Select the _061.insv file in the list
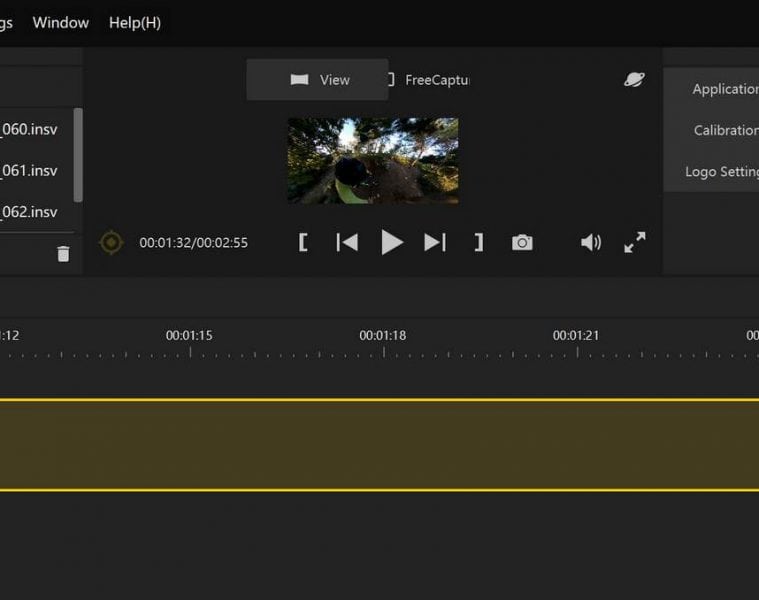This screenshot has width=759, height=600. click(x=30, y=170)
